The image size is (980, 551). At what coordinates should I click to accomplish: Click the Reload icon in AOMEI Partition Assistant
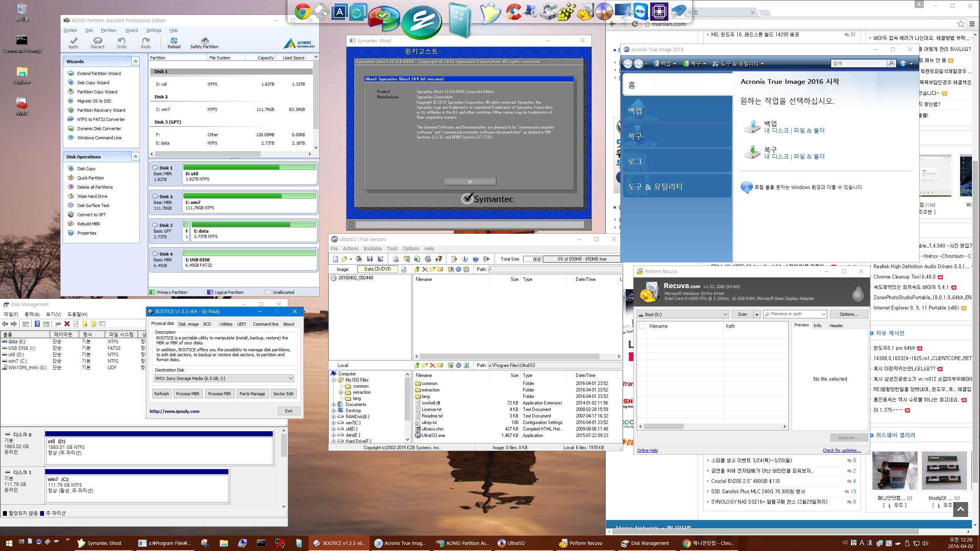pos(174,42)
